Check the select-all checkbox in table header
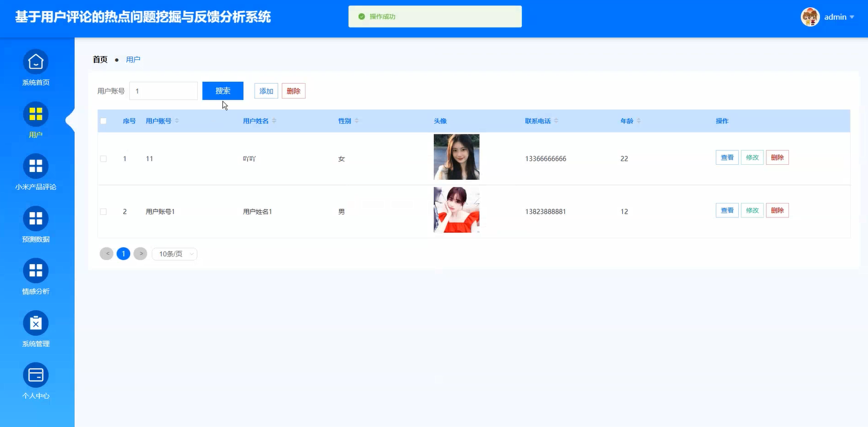This screenshot has width=868, height=427. tap(103, 121)
